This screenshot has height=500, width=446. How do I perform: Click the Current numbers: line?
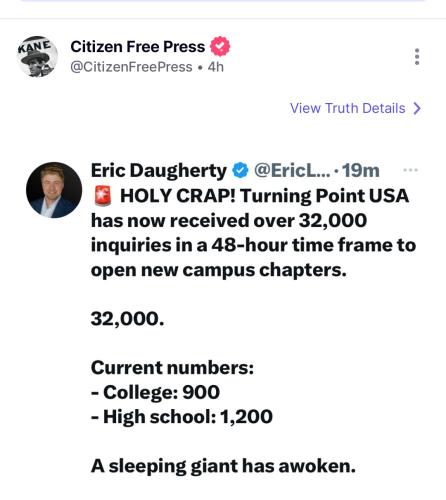pyautogui.click(x=172, y=368)
